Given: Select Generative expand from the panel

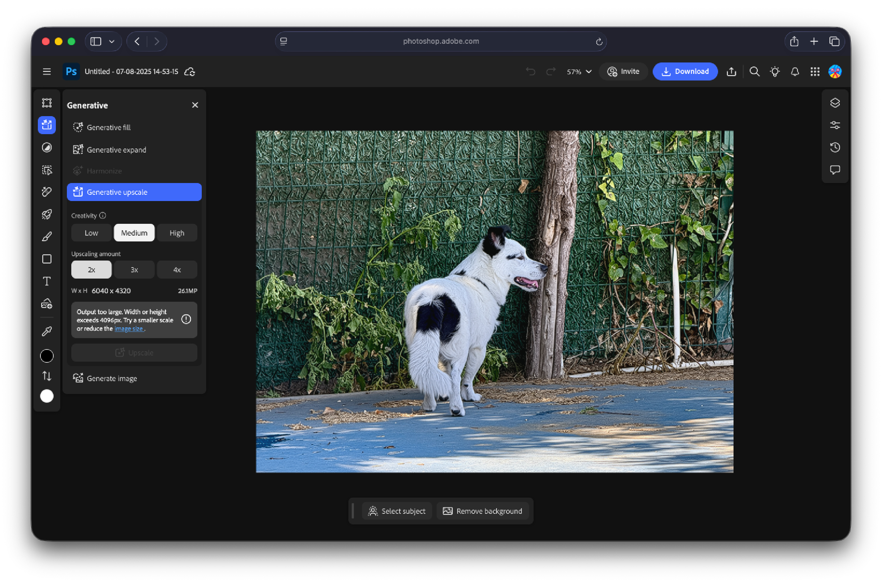Looking at the screenshot, I should (x=116, y=150).
